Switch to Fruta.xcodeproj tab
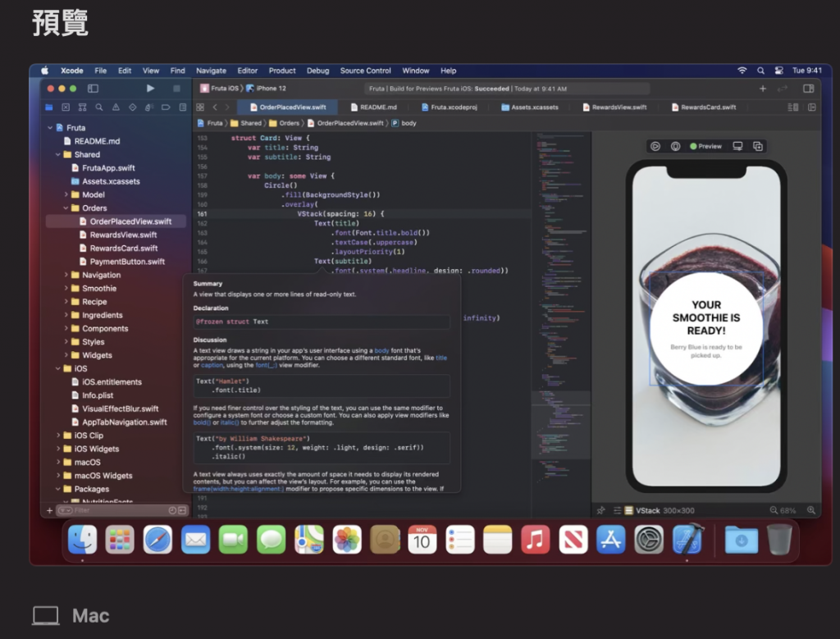Screen dimensions: 840x639 (449, 107)
